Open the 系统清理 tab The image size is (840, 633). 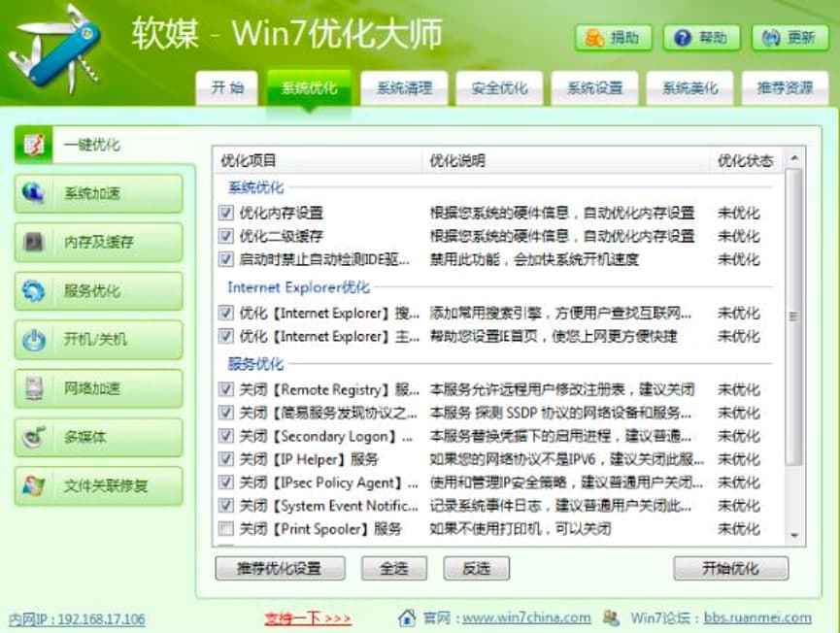pos(405,87)
